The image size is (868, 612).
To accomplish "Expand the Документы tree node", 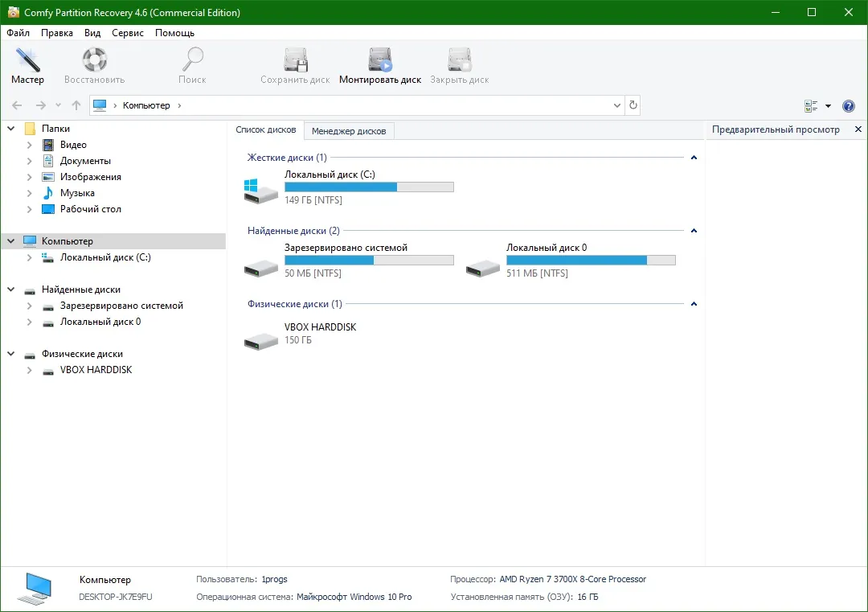I will [x=30, y=161].
